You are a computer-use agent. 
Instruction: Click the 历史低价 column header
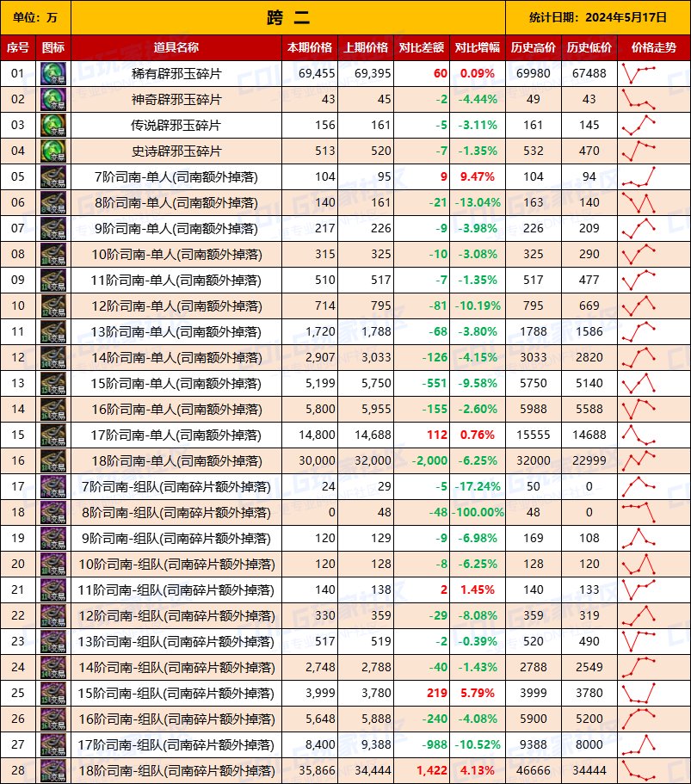coord(589,47)
